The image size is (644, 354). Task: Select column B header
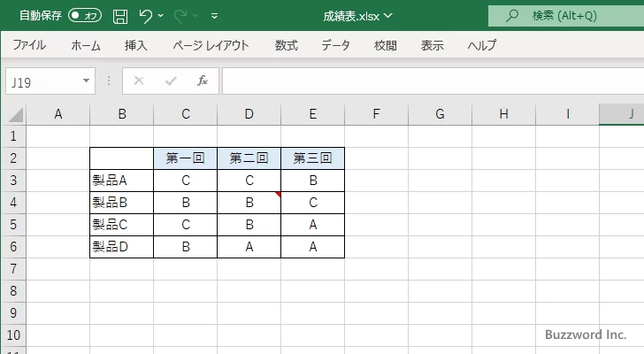[121, 114]
